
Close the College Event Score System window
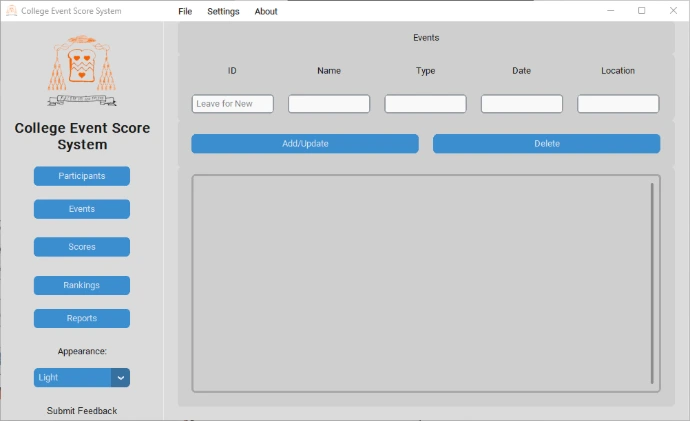(x=673, y=11)
